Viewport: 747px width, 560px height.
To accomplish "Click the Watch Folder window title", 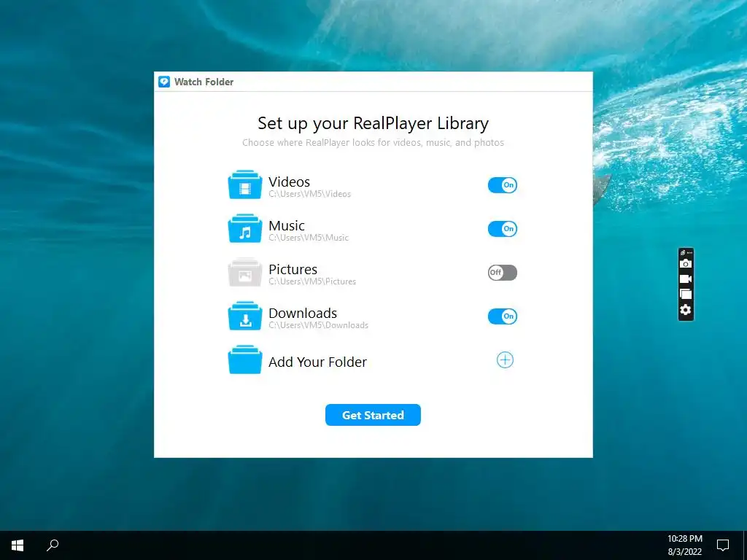I will (x=204, y=82).
